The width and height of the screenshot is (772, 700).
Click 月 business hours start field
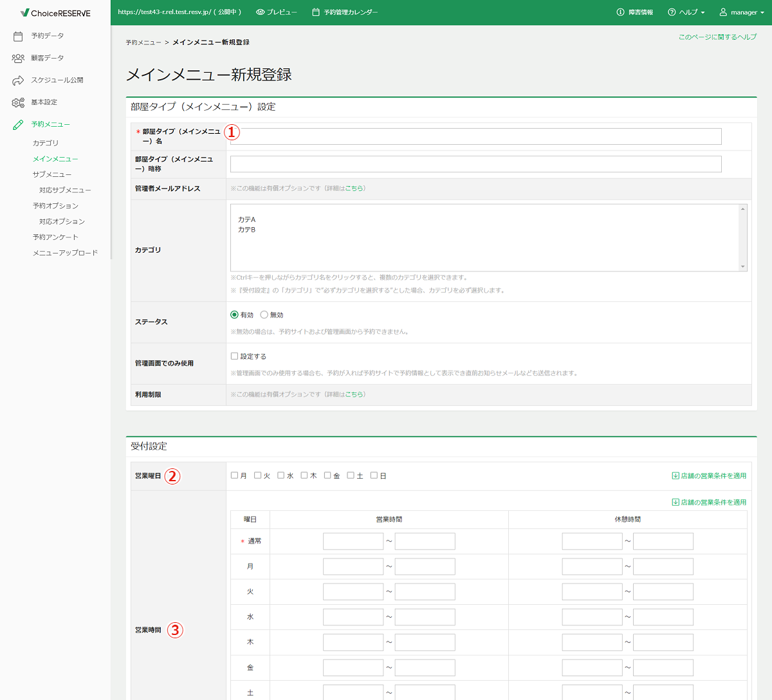(x=353, y=567)
